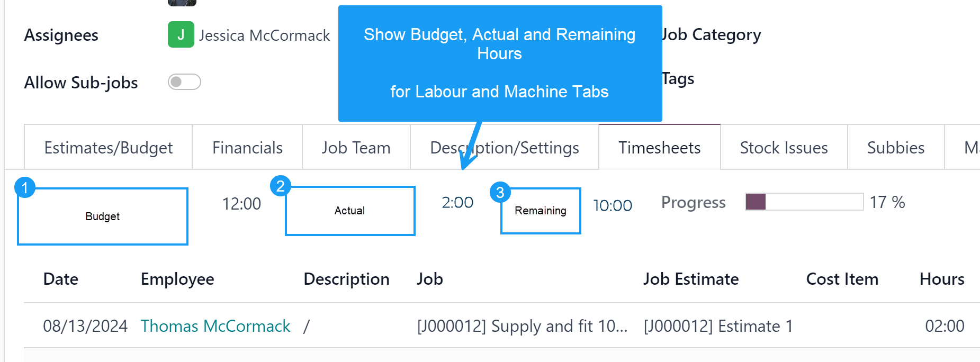Click the 17% progress bar

tap(804, 202)
